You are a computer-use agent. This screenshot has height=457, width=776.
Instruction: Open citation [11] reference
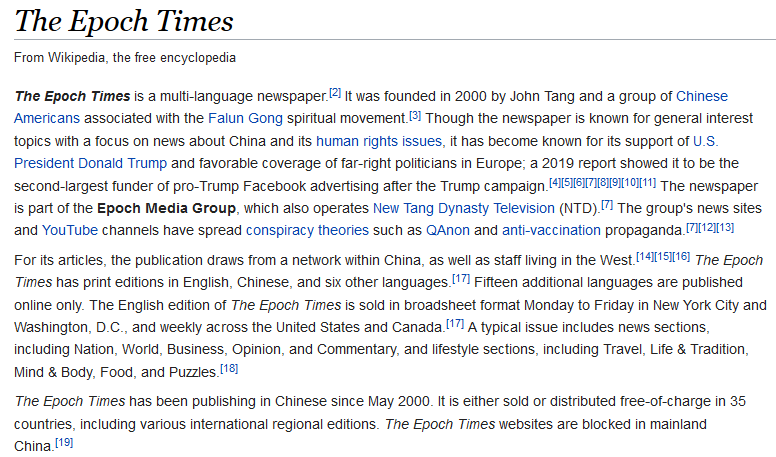tap(647, 183)
